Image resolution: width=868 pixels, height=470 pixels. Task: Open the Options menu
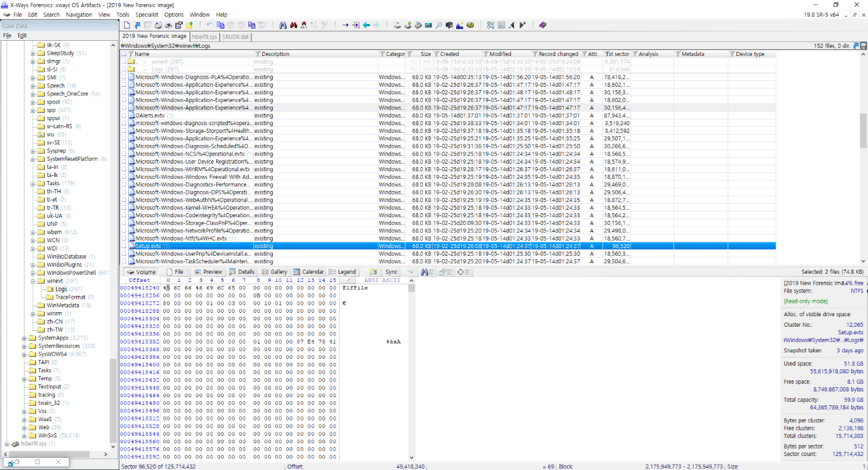click(174, 15)
